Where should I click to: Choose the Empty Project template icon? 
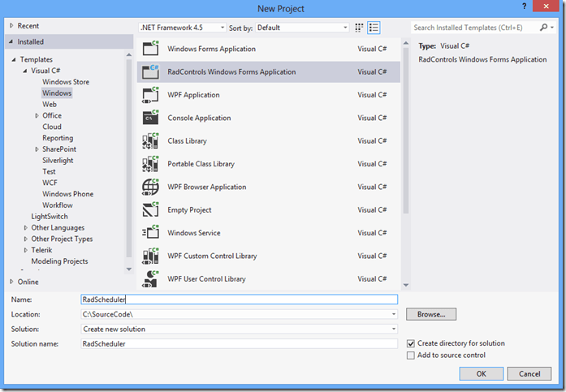click(x=150, y=210)
